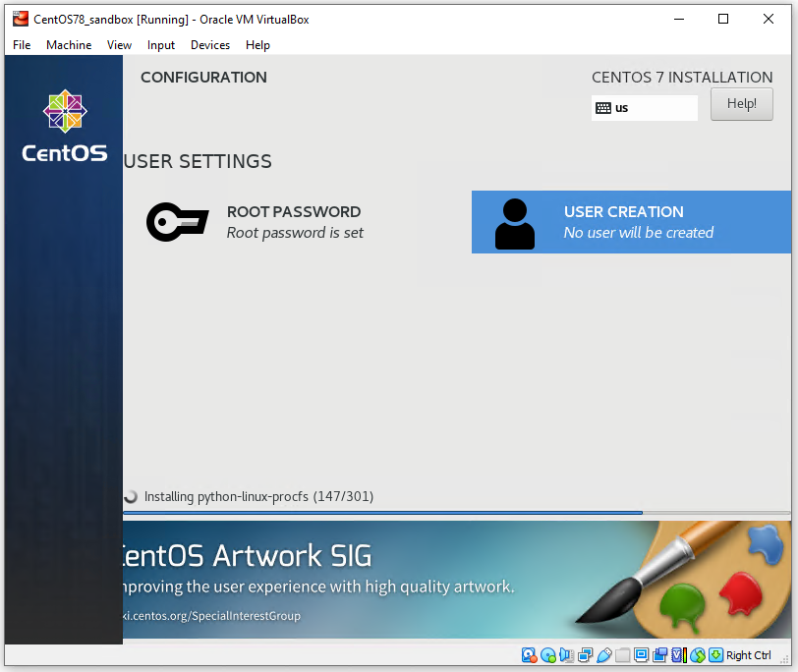Viewport: 798px width, 672px height.
Task: Open the Machine menu
Action: click(68, 44)
